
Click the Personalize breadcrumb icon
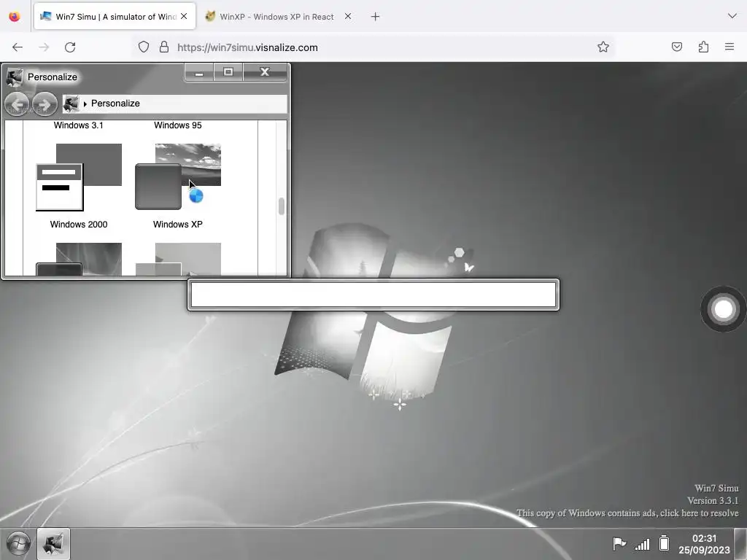click(71, 104)
